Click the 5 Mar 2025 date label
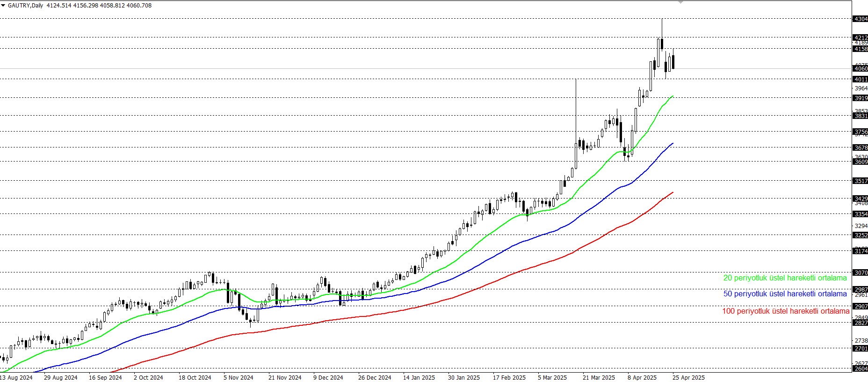868x382 pixels. [552, 377]
